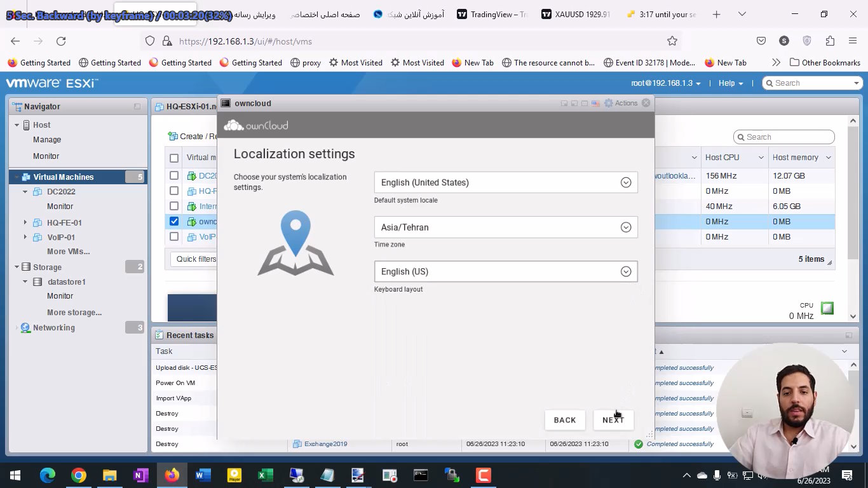This screenshot has height=488, width=868.
Task: Open the Firefox account S icon
Action: pos(784,41)
